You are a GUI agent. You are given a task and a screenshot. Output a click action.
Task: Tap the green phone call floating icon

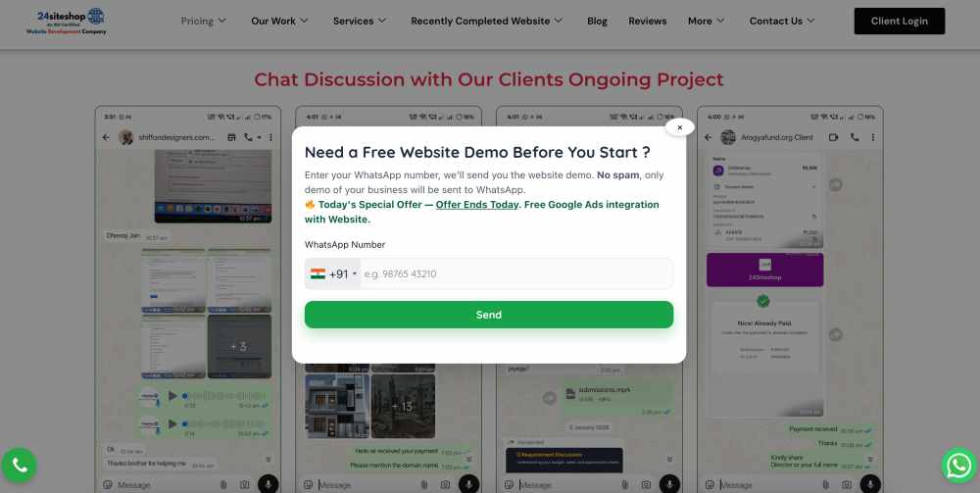[x=19, y=465]
